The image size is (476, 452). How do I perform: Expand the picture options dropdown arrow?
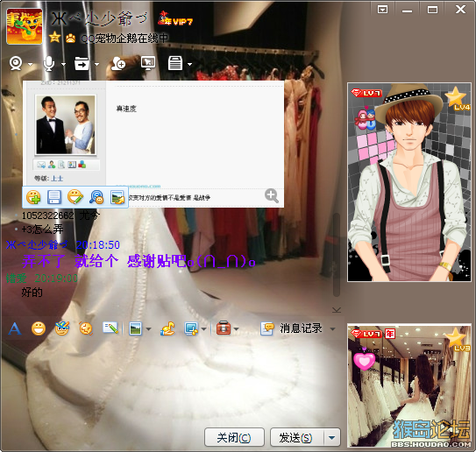148,328
